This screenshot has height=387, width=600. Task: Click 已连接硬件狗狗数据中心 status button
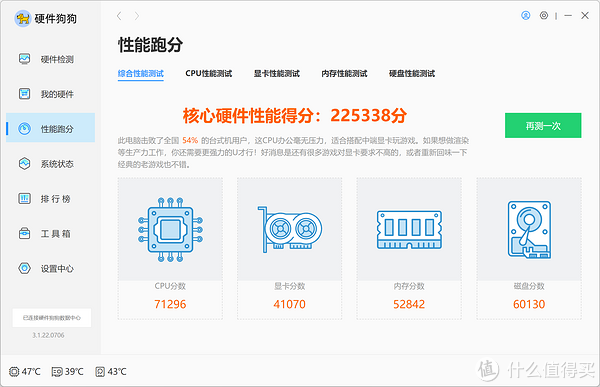click(x=52, y=318)
